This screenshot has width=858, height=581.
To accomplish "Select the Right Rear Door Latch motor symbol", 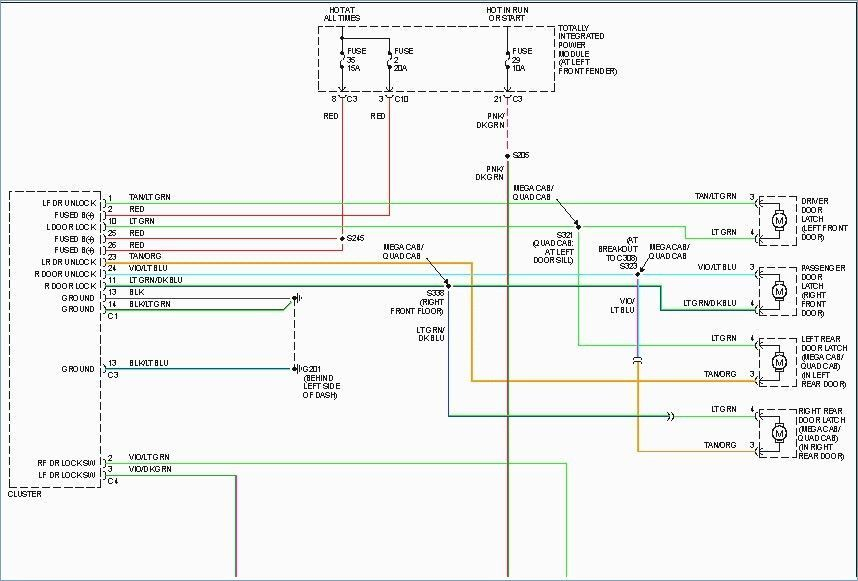I will (x=778, y=433).
